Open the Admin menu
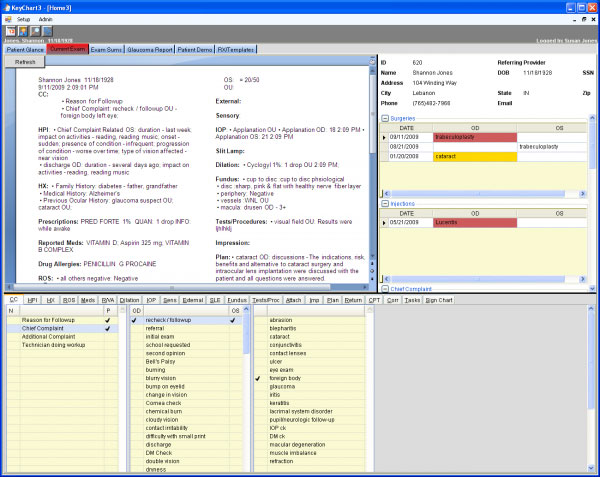The image size is (600, 477). click(45, 19)
